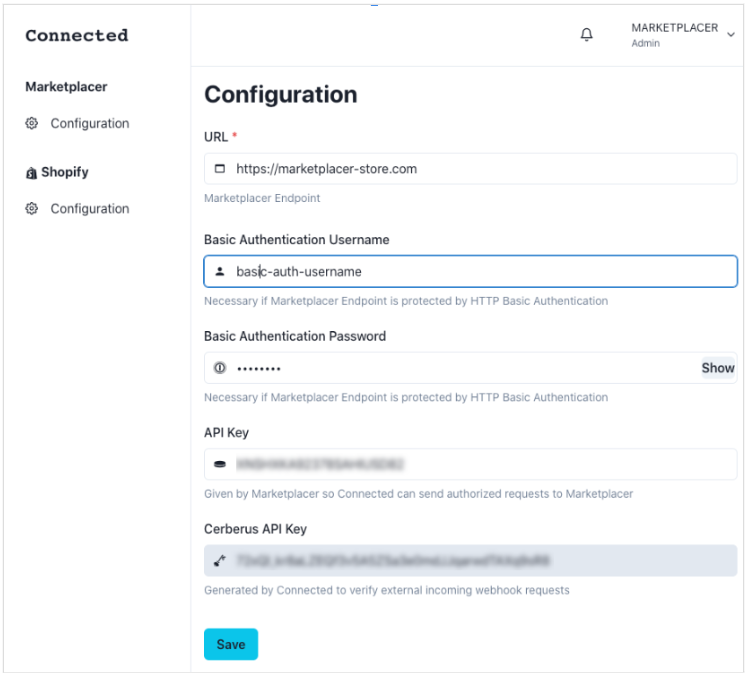Click the Configuration page heading
Image resolution: width=746 pixels, height=674 pixels.
tap(281, 94)
